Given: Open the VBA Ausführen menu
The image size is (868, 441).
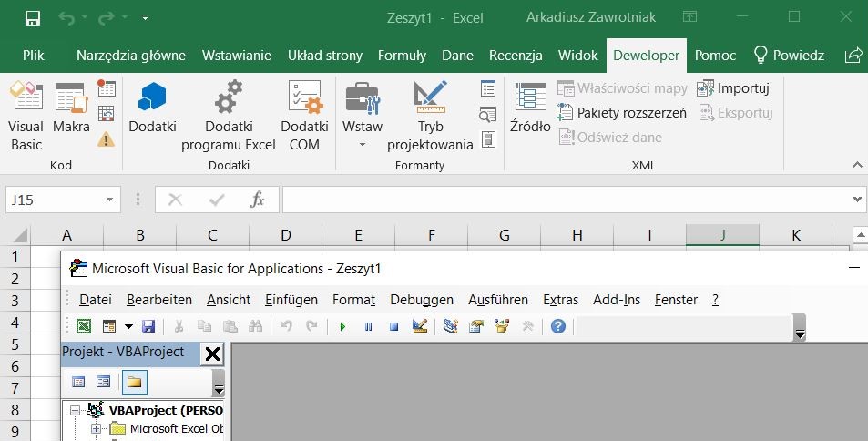Looking at the screenshot, I should click(497, 300).
